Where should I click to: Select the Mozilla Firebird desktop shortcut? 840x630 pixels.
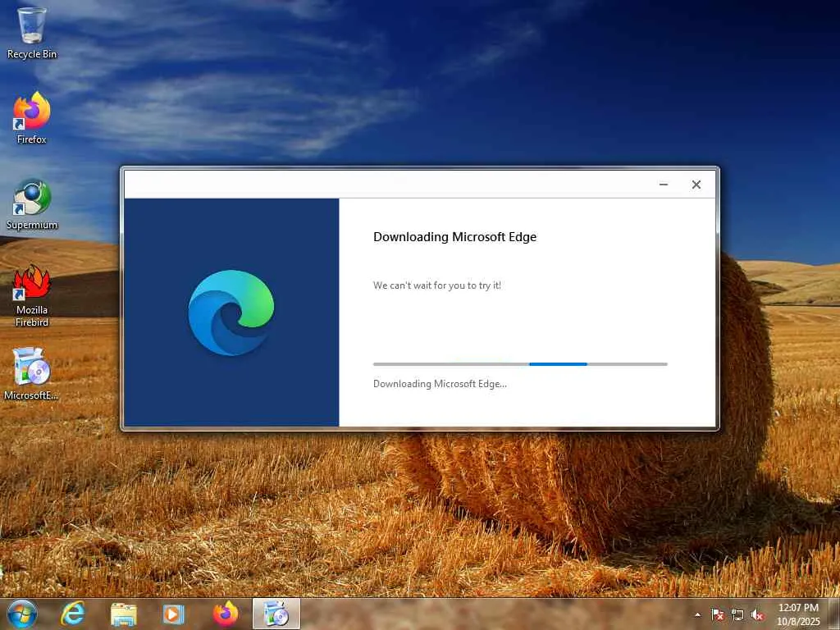[x=32, y=294]
